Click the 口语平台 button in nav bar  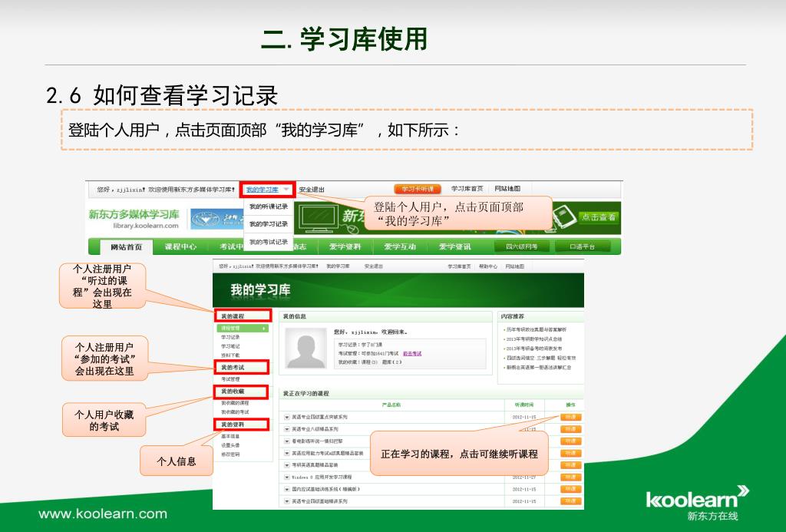point(582,246)
